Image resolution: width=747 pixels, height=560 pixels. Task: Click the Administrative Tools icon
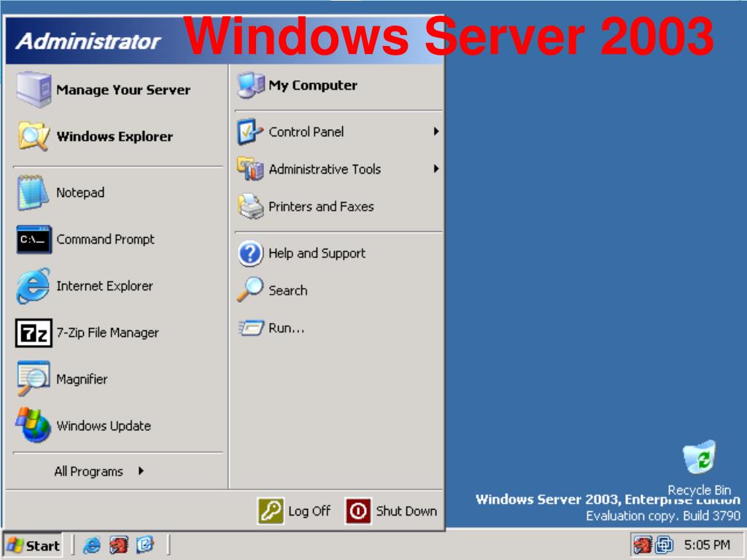tap(250, 169)
